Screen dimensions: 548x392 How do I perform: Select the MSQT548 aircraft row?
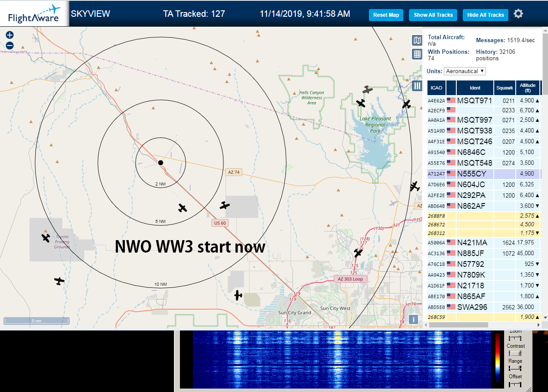click(x=484, y=163)
